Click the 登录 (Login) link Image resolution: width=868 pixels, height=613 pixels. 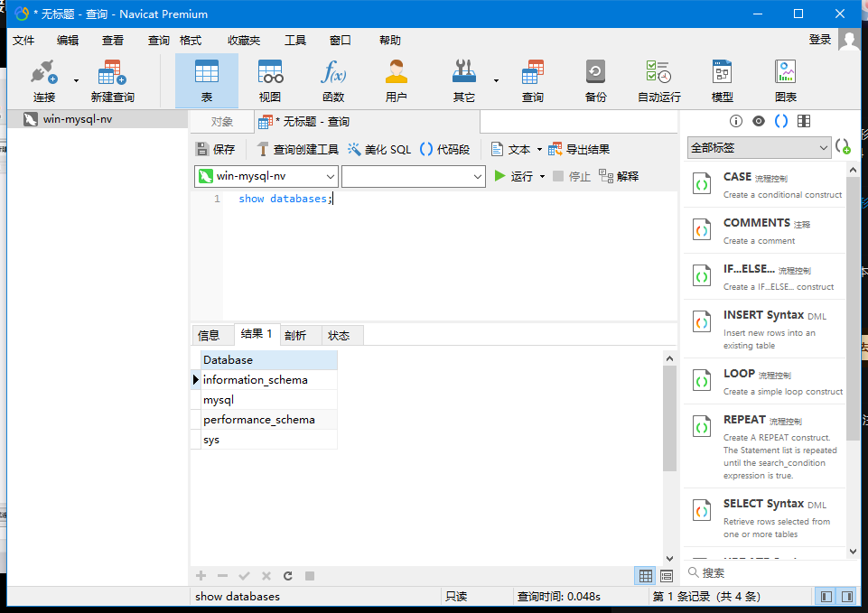(x=820, y=40)
